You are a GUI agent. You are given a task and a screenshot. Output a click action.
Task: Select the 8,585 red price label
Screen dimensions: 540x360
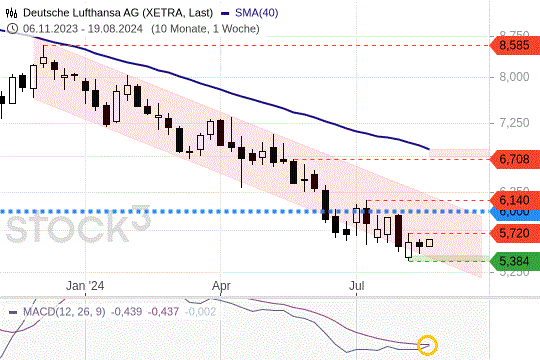[x=514, y=45]
